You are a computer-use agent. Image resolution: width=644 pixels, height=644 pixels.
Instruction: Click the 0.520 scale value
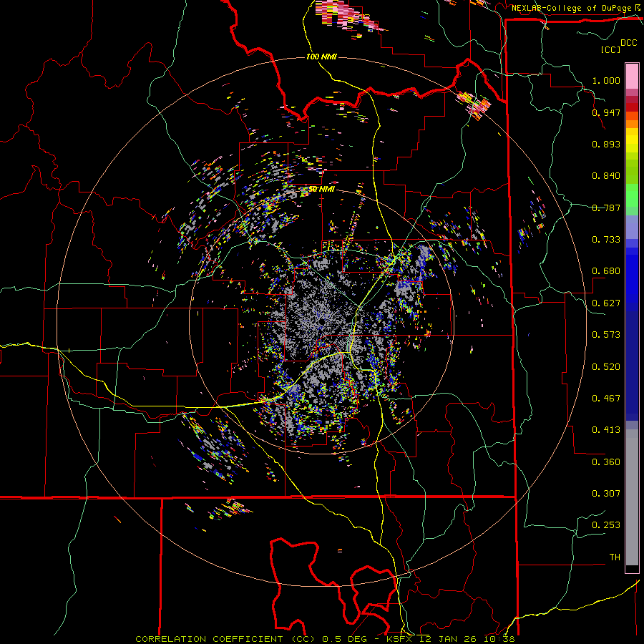606,367
